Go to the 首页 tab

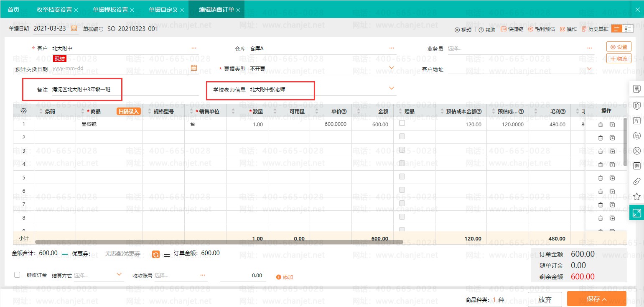tap(14, 10)
